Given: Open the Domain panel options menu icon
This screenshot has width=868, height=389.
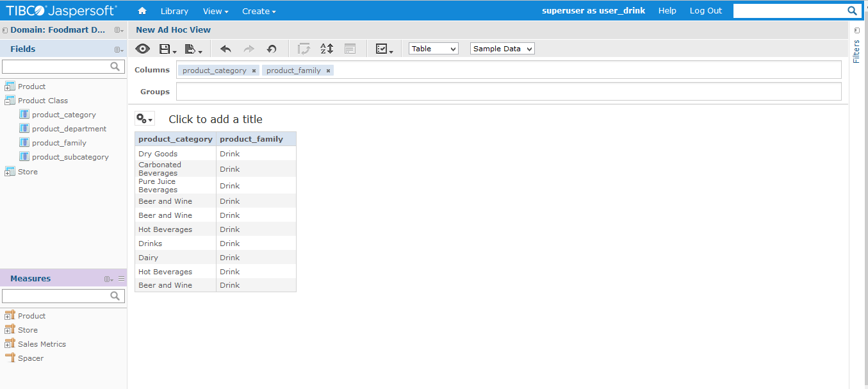Looking at the screenshot, I should pos(119,30).
